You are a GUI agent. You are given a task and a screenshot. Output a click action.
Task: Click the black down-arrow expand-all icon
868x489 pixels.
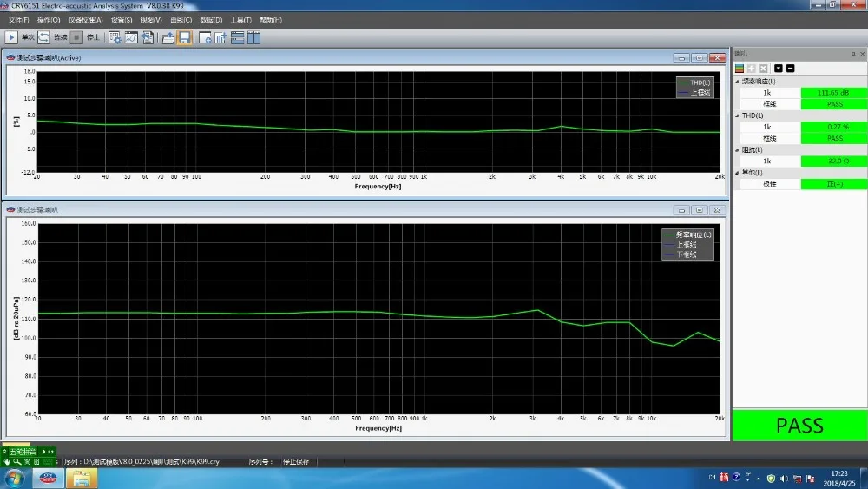pos(779,68)
